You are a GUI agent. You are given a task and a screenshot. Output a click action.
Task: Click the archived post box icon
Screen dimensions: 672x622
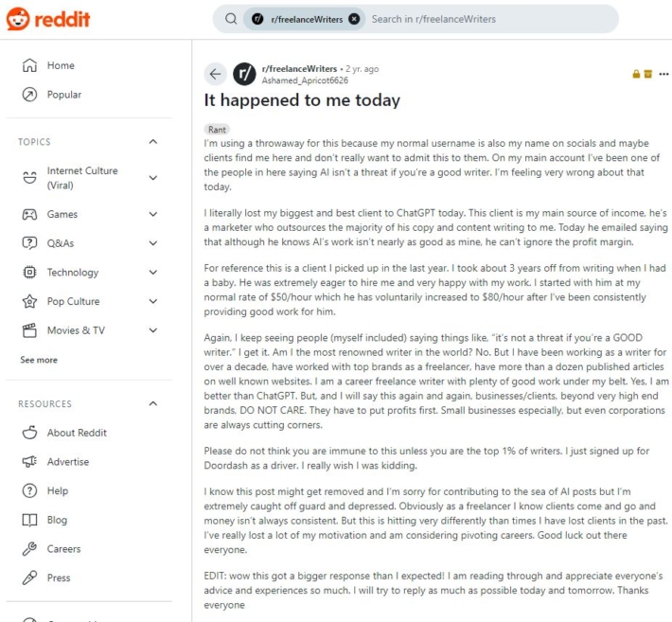(x=648, y=74)
